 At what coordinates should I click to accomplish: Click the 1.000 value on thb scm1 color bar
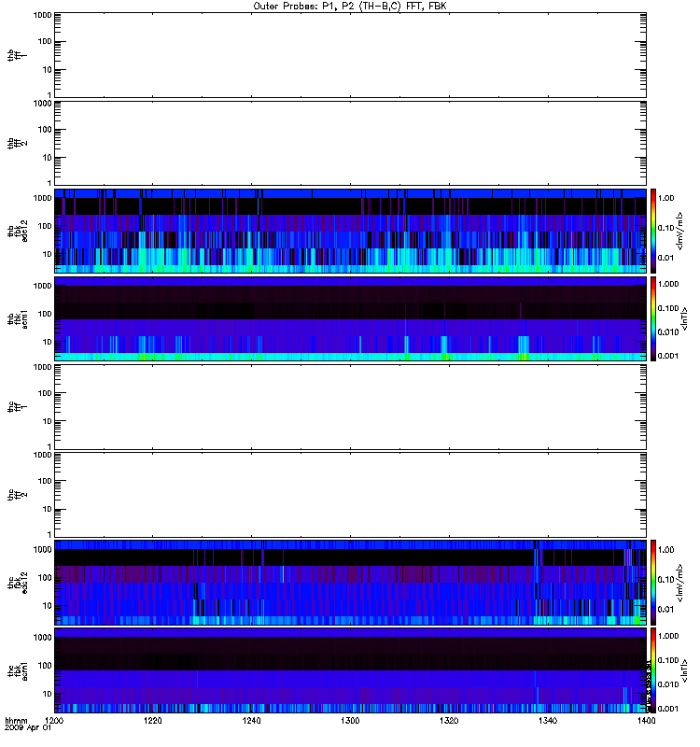click(x=668, y=284)
